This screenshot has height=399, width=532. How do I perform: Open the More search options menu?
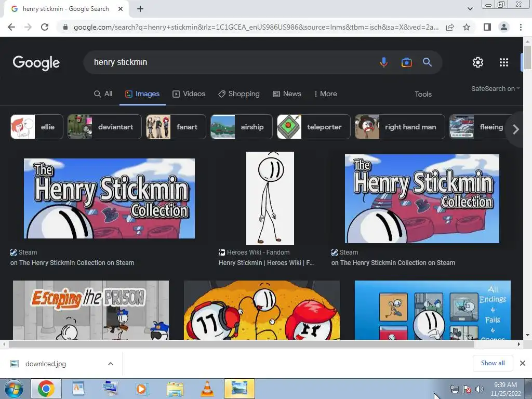click(x=325, y=94)
